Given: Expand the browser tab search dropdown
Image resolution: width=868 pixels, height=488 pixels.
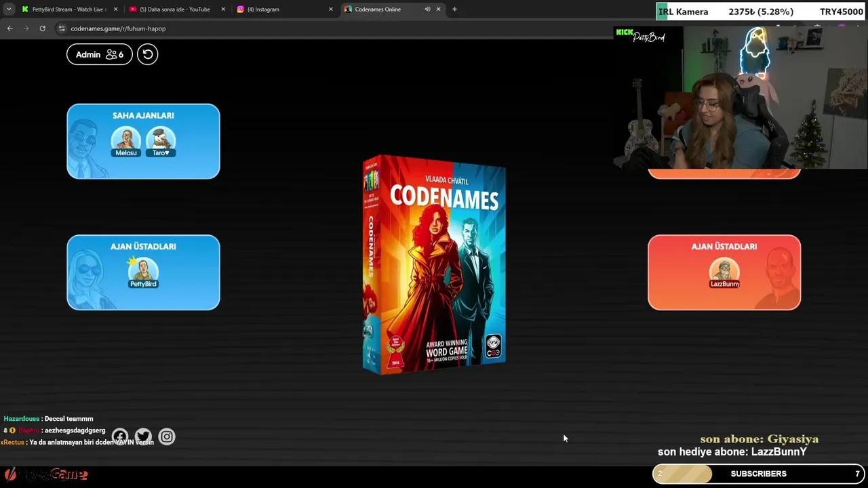Looking at the screenshot, I should click(9, 9).
